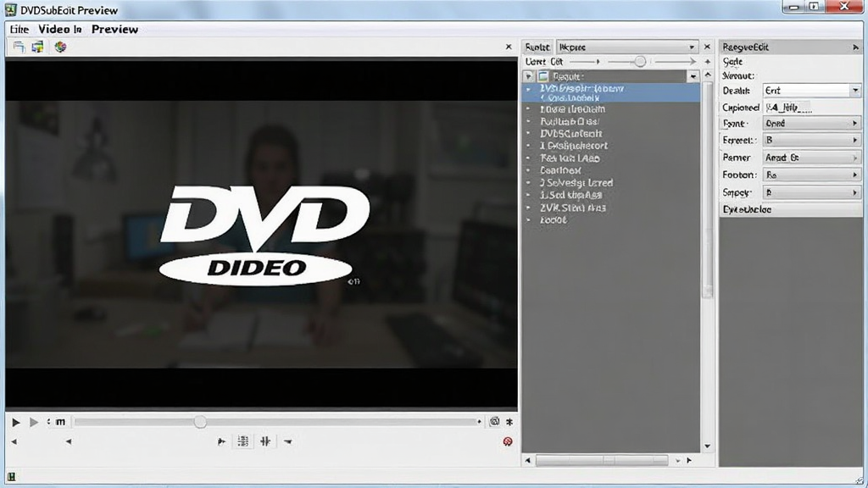Open the 'Ferneet' dropdown showing B

click(811, 141)
